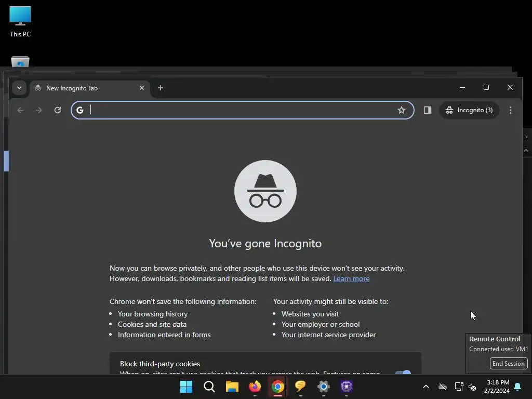Open a new tab with plus button
The image size is (532, 399).
point(161,88)
